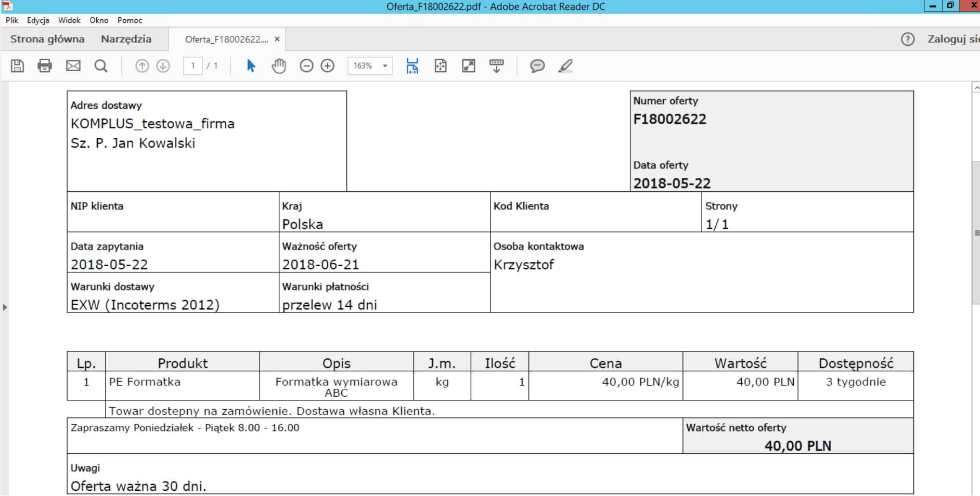Click the fit width scrolling icon
This screenshot has height=496, width=980.
click(412, 66)
